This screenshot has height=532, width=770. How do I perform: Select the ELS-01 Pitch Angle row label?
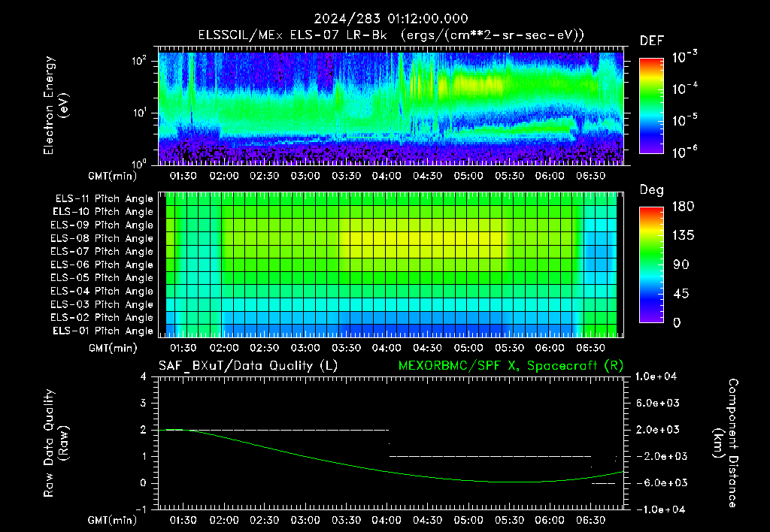click(103, 331)
